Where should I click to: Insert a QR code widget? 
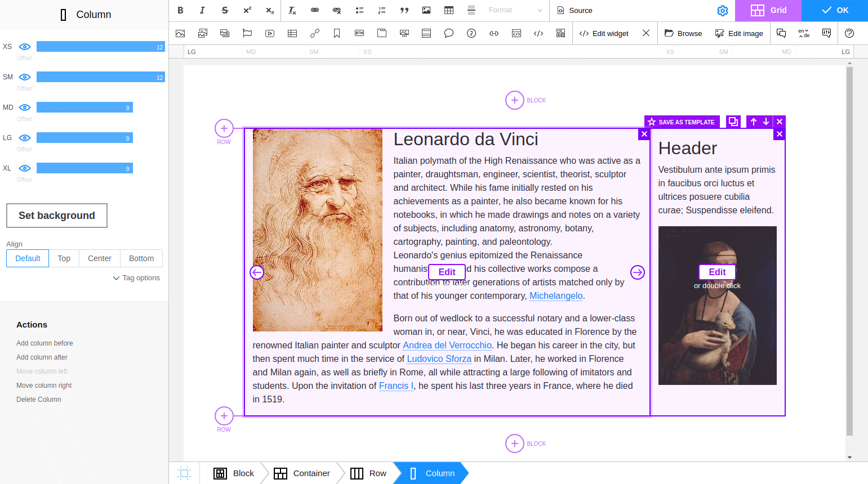[560, 33]
